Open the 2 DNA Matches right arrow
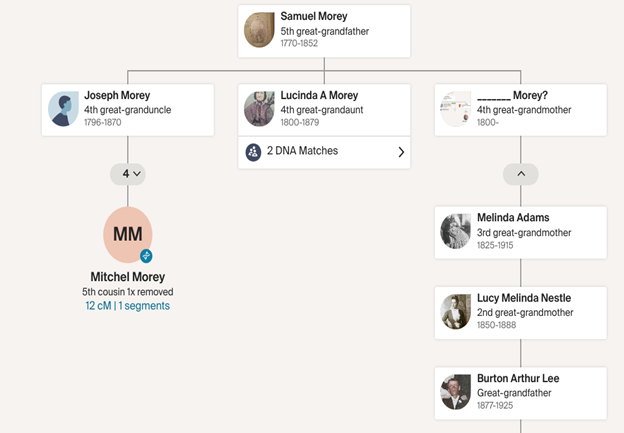 (x=401, y=152)
